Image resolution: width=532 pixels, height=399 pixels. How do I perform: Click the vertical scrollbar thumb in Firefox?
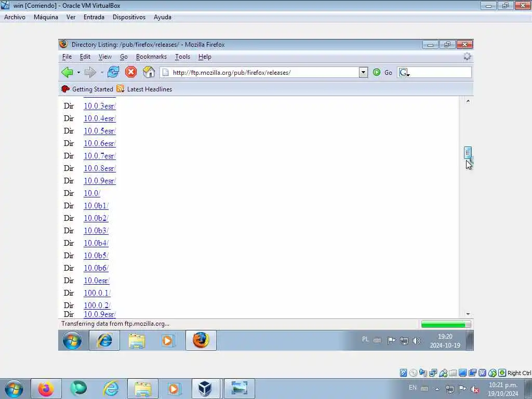468,153
